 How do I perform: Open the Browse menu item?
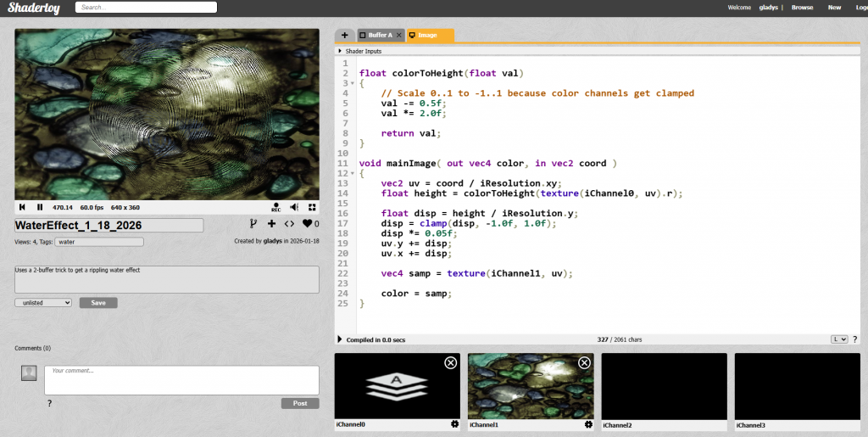tap(802, 8)
